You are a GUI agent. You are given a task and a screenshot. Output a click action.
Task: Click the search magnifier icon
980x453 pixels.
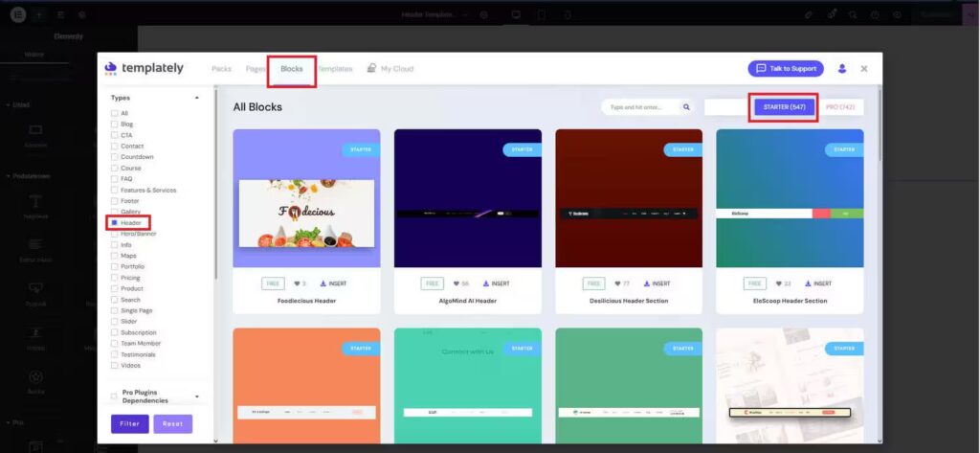tap(686, 107)
